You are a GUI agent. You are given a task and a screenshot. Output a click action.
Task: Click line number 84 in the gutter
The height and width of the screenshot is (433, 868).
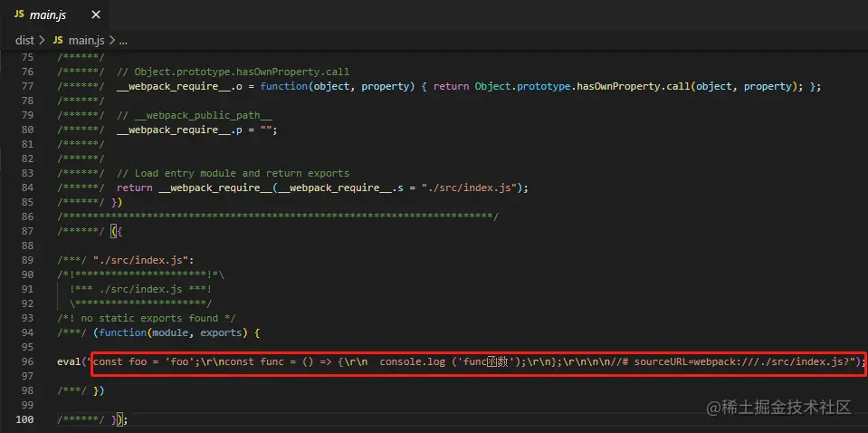pyautogui.click(x=27, y=188)
